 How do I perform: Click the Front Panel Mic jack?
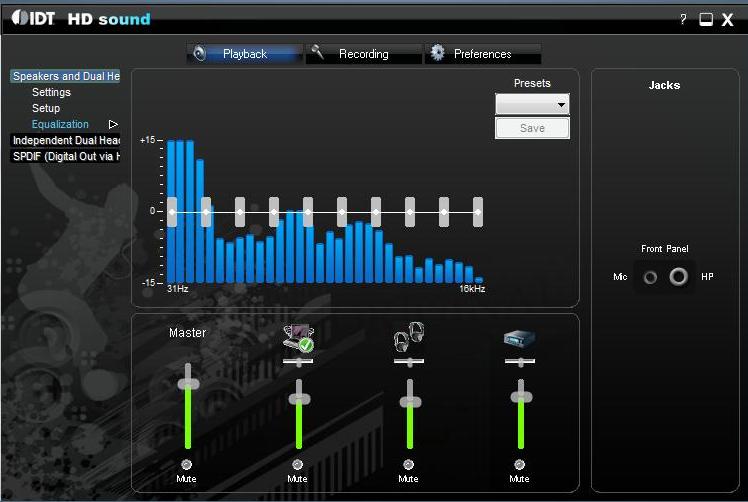pyautogui.click(x=650, y=277)
